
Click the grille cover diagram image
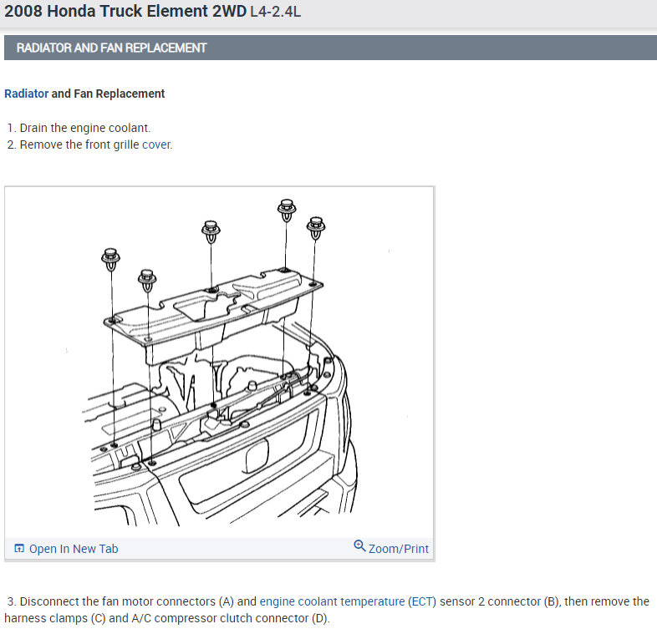pyautogui.click(x=220, y=363)
